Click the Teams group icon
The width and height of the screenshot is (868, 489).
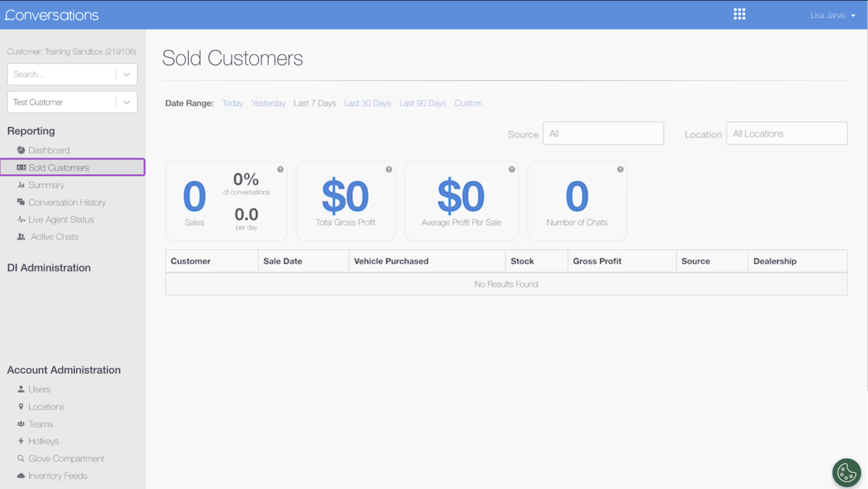pyautogui.click(x=21, y=424)
